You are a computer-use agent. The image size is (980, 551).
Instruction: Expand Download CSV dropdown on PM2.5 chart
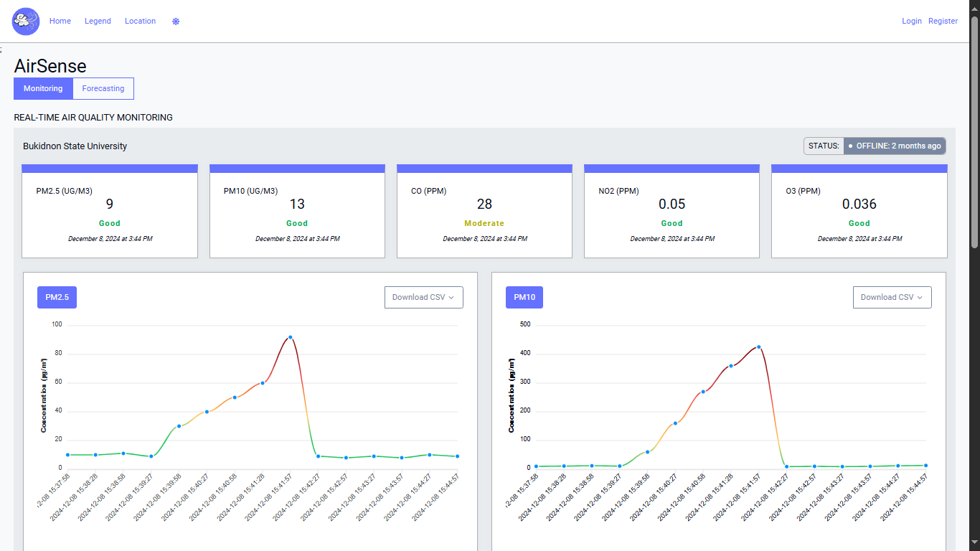point(424,298)
